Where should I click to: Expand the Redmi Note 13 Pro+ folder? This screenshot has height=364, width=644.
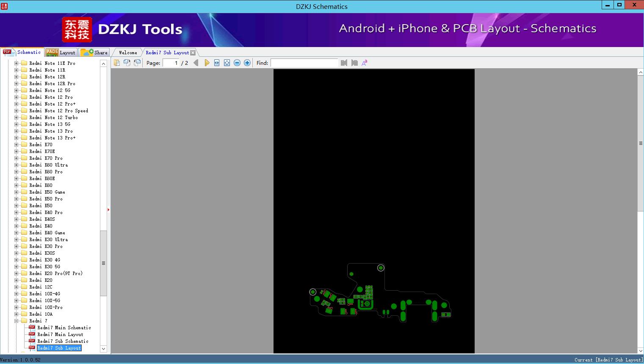(16, 138)
